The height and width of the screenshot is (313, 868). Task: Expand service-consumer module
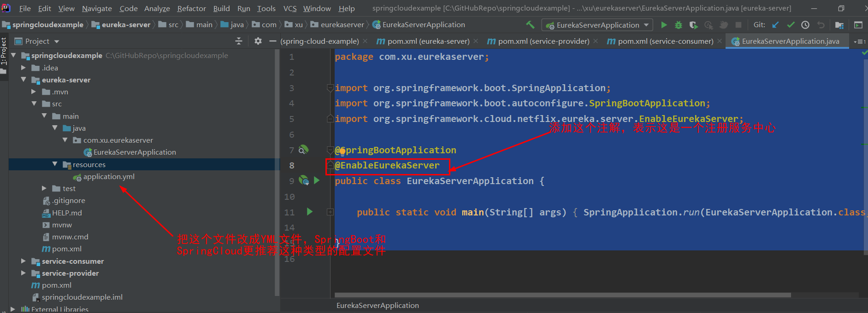tap(24, 261)
